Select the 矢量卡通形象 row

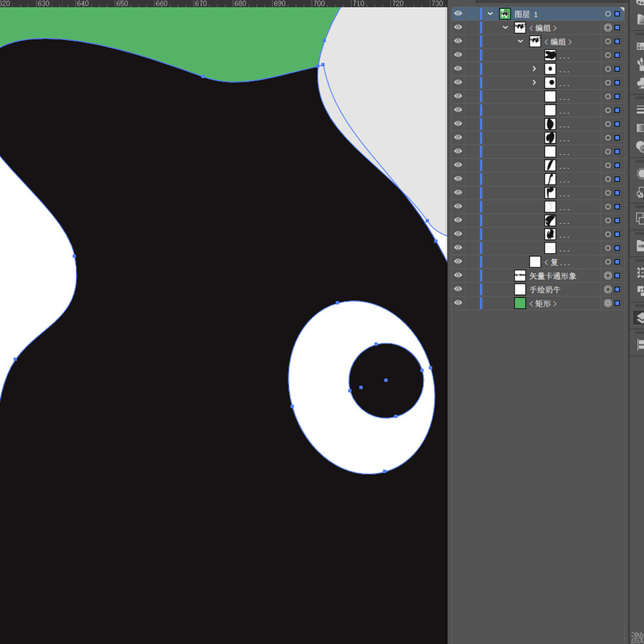[x=538, y=275]
